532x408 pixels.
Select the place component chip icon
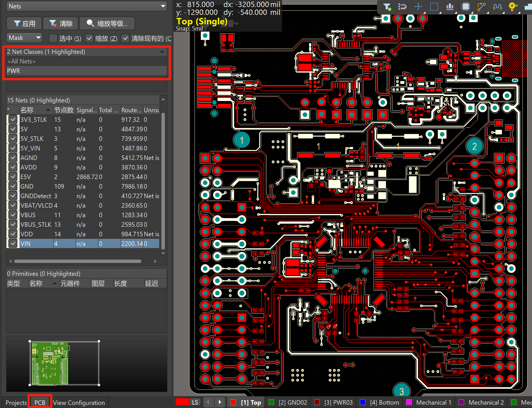(466, 6)
